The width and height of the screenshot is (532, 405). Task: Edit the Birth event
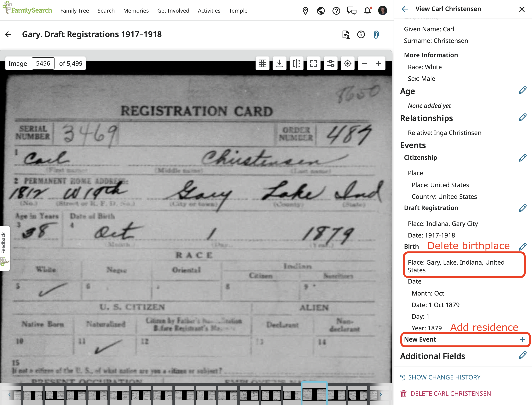(x=523, y=247)
